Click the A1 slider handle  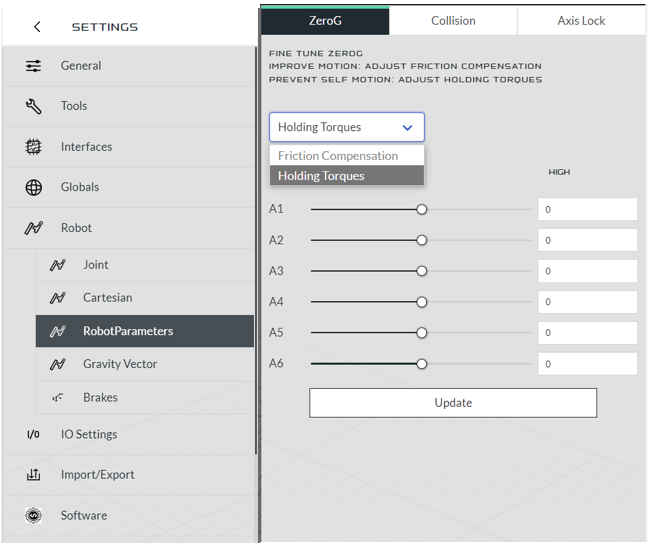click(422, 210)
